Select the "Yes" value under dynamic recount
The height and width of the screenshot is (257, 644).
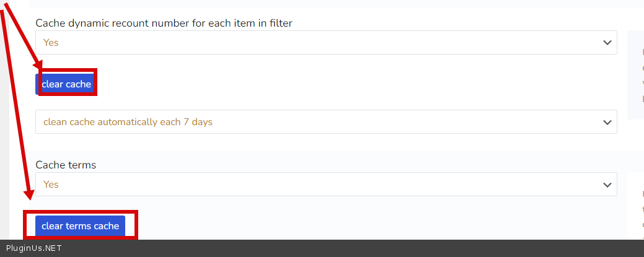[51, 43]
